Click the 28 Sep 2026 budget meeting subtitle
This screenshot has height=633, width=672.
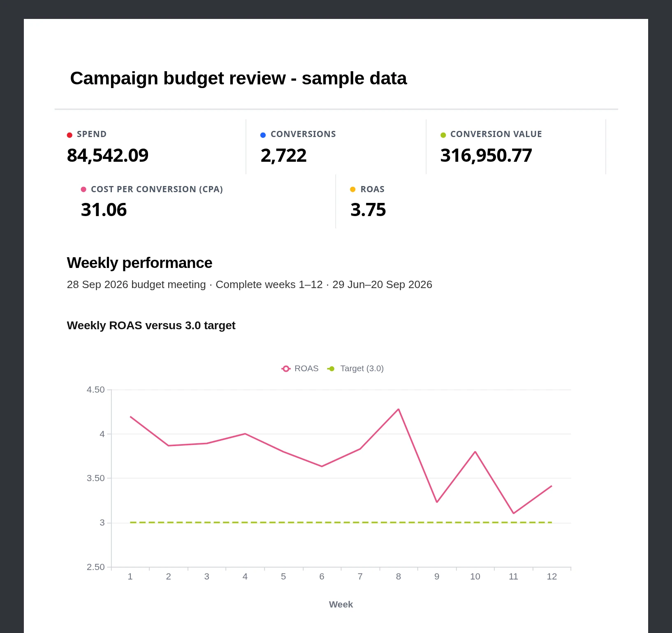coord(249,284)
